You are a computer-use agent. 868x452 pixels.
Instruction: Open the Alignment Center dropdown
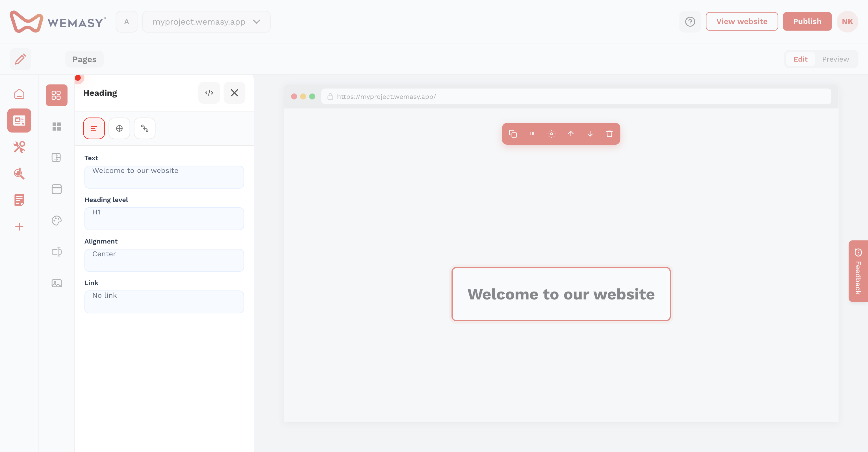[164, 260]
